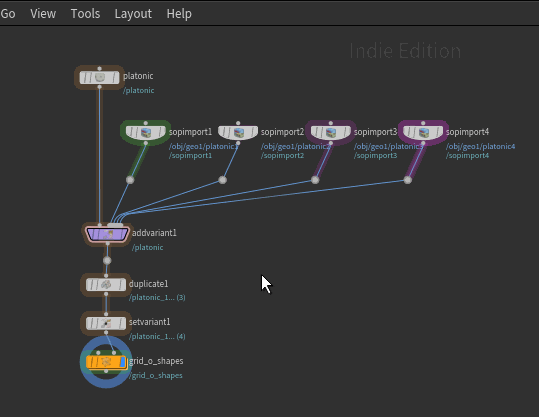Select the sopimport4 node icon

[x=424, y=132]
